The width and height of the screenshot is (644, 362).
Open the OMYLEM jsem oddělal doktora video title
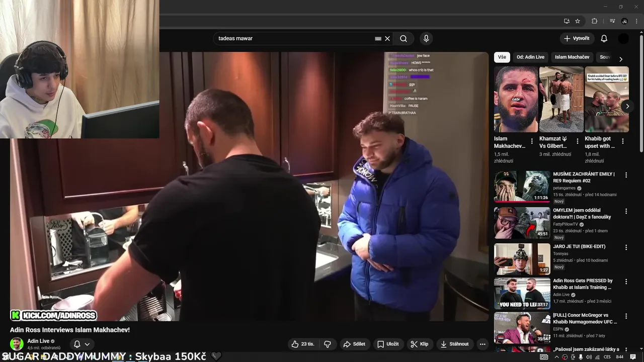[582, 214]
